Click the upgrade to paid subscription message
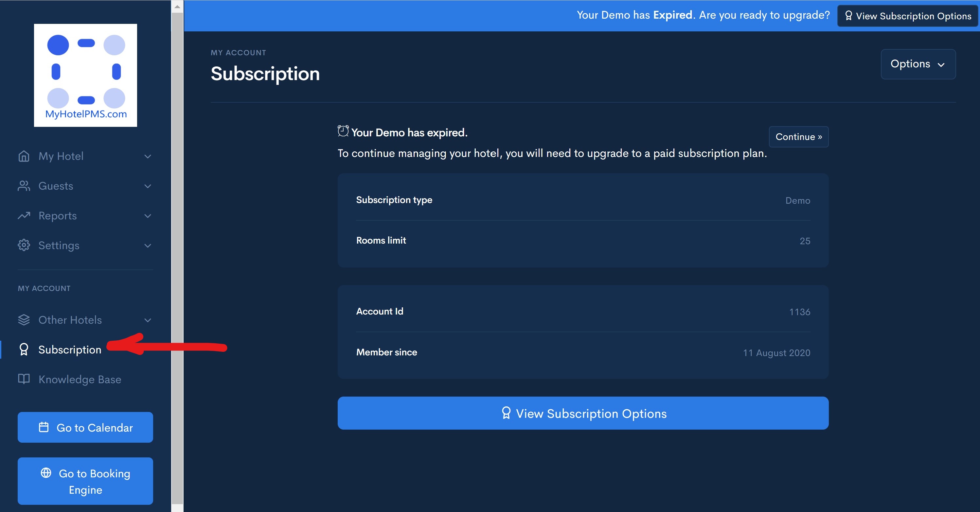980x512 pixels. click(552, 153)
